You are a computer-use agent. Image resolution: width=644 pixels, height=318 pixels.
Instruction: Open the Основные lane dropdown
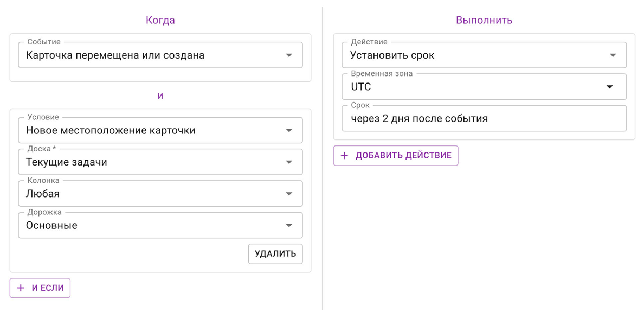[x=160, y=225]
